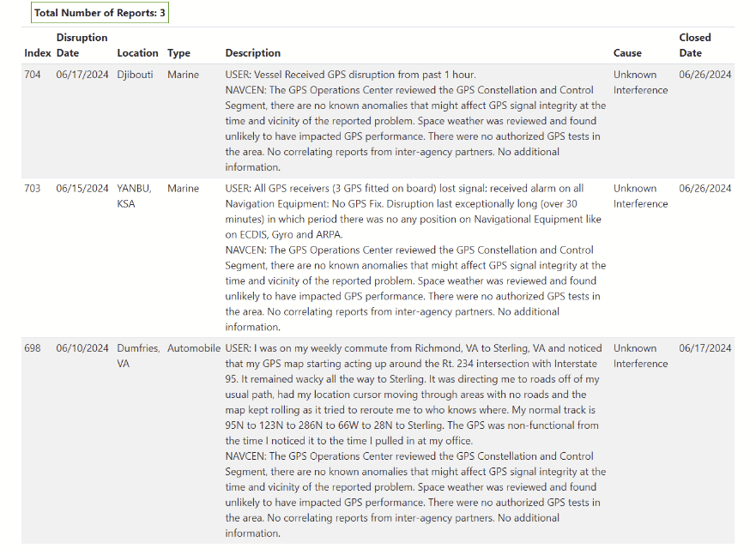
Task: Click index number 703
Action: pos(33,189)
